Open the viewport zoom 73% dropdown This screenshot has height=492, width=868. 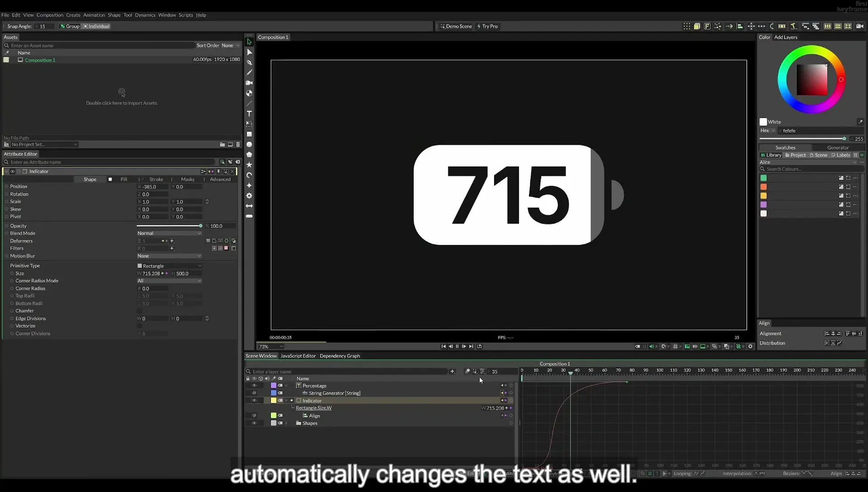tap(271, 347)
